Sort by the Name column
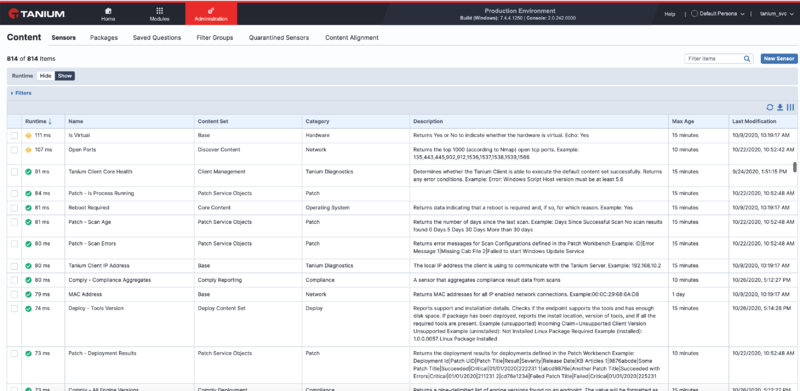The image size is (800, 391). click(76, 121)
